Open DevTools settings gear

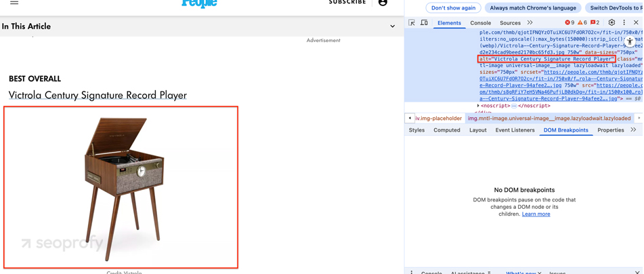point(611,22)
